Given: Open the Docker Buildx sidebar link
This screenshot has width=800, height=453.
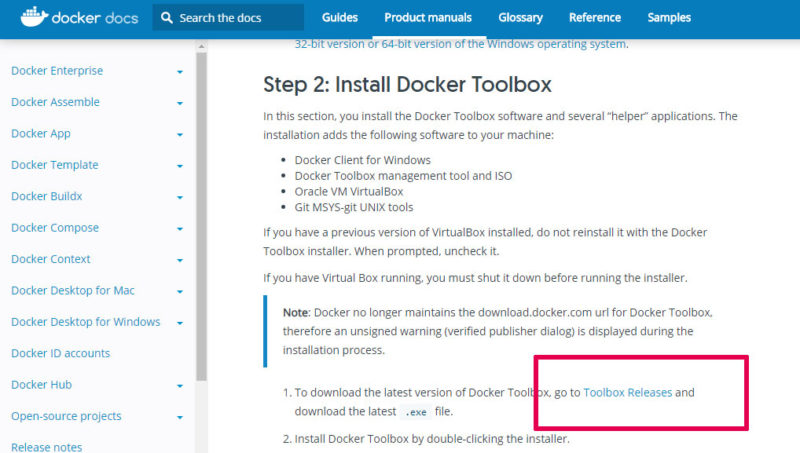Looking at the screenshot, I should 46,196.
